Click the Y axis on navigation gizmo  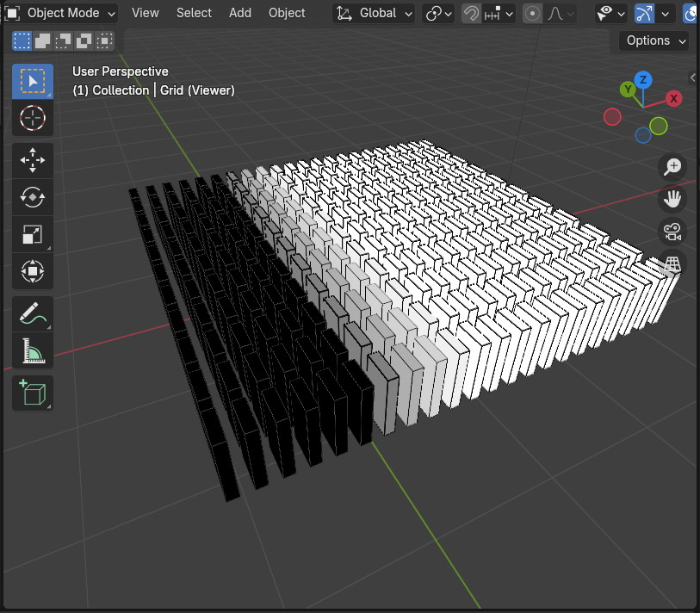point(628,90)
